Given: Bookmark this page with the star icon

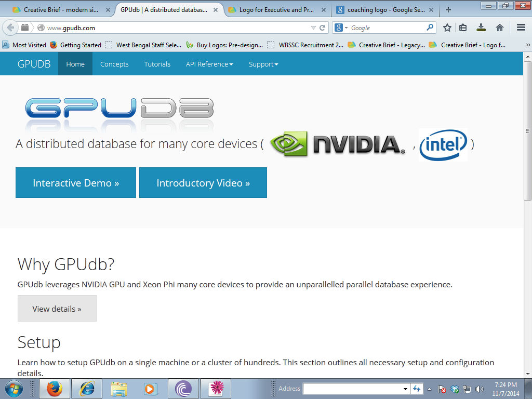Looking at the screenshot, I should [447, 28].
